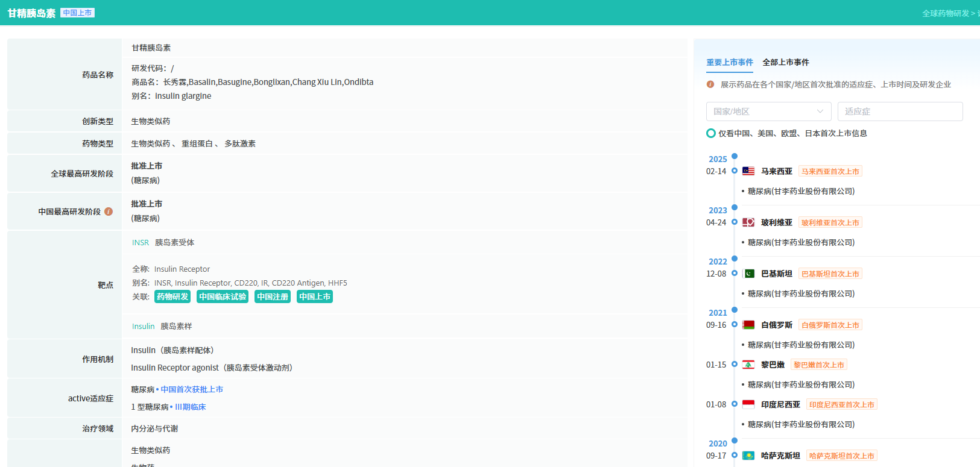Click the 印度尼西亚 country name
Viewport: 980px width, 467px height.
(x=780, y=404)
